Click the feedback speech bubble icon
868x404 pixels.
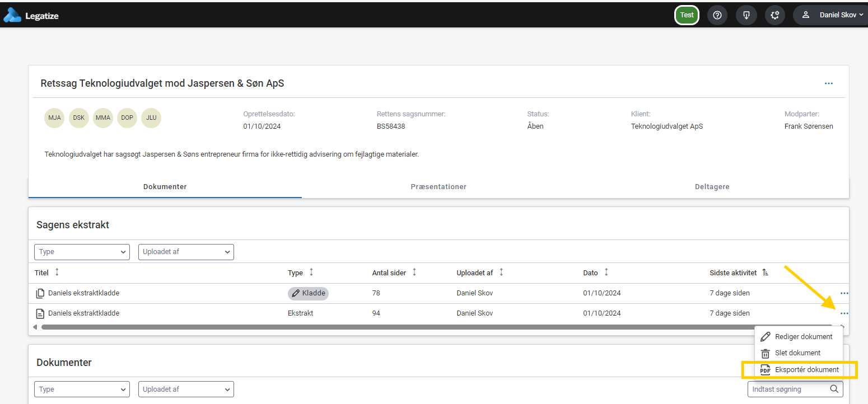(746, 15)
